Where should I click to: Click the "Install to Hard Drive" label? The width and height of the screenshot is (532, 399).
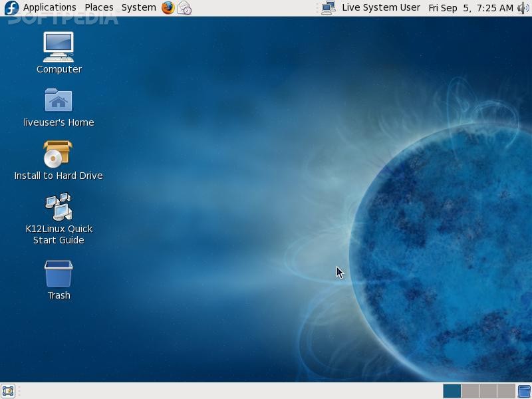pos(59,176)
